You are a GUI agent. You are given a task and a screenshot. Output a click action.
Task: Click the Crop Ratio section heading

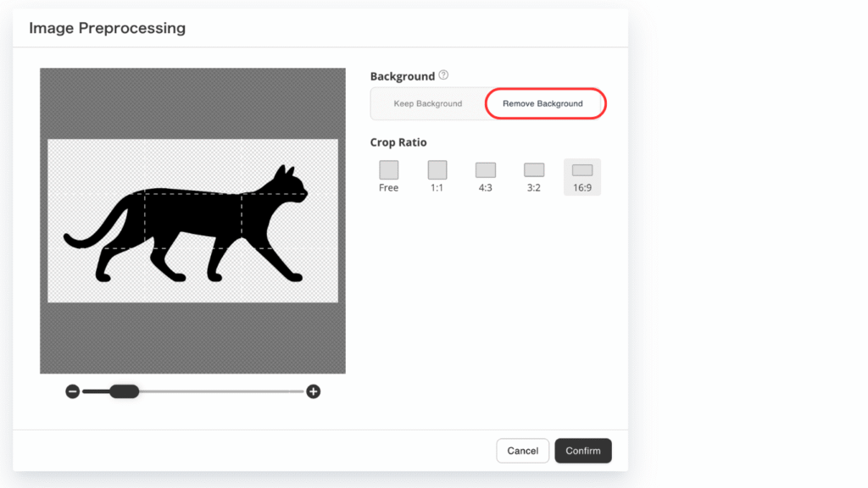pos(398,142)
